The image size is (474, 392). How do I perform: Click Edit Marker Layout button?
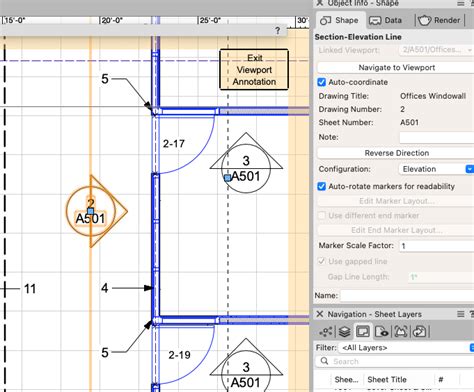(x=396, y=201)
